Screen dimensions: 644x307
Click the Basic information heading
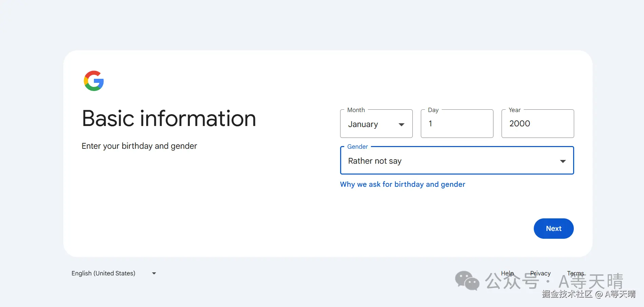click(x=169, y=119)
